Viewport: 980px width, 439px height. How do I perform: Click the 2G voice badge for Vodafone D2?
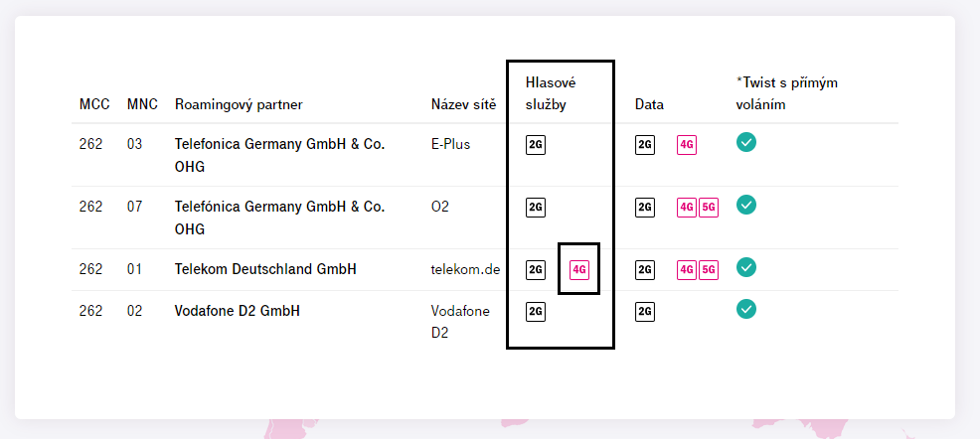tap(536, 311)
